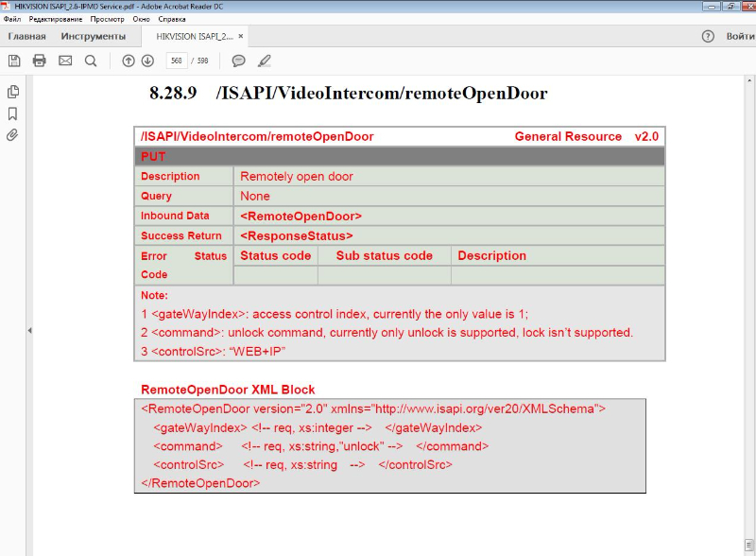Click the <ResponseStatus> value

tap(297, 236)
